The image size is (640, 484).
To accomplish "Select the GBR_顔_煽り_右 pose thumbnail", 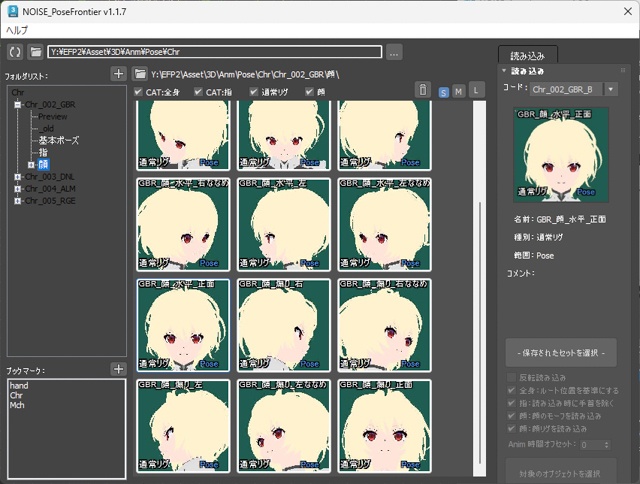I will coord(284,325).
